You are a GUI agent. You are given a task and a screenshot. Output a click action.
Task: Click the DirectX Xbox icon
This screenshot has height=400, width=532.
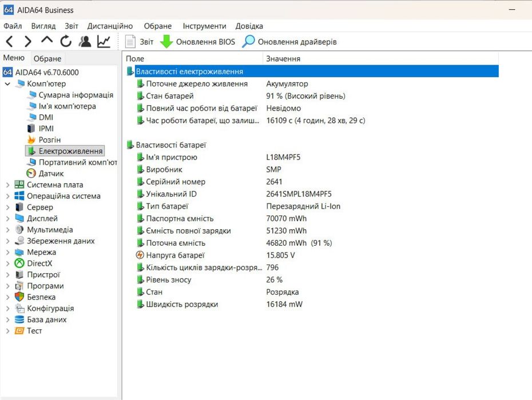point(19,263)
